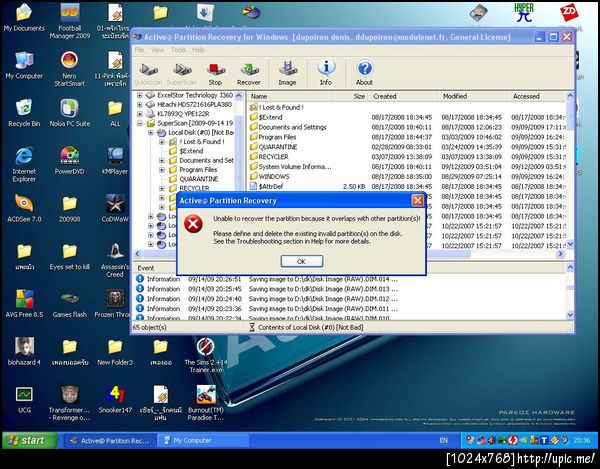Expand the Hitachi HDS721616PLA380 drive node
The image size is (600, 469).
[140, 104]
